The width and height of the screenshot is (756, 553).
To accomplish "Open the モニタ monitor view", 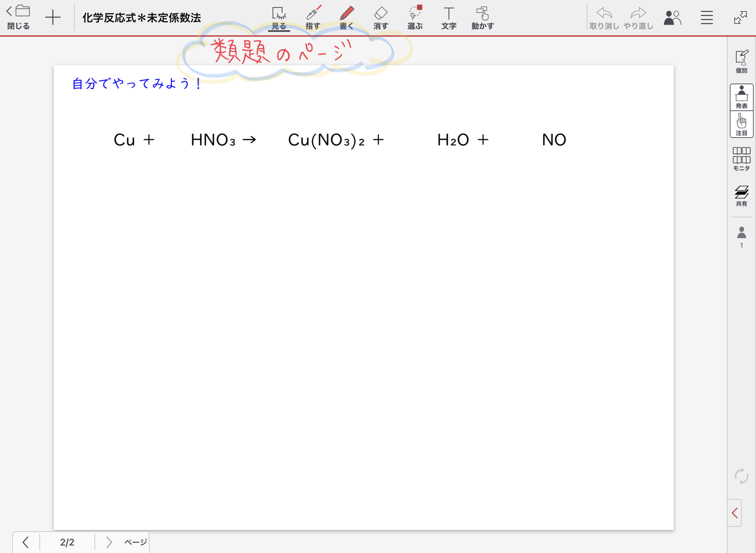I will [x=741, y=159].
